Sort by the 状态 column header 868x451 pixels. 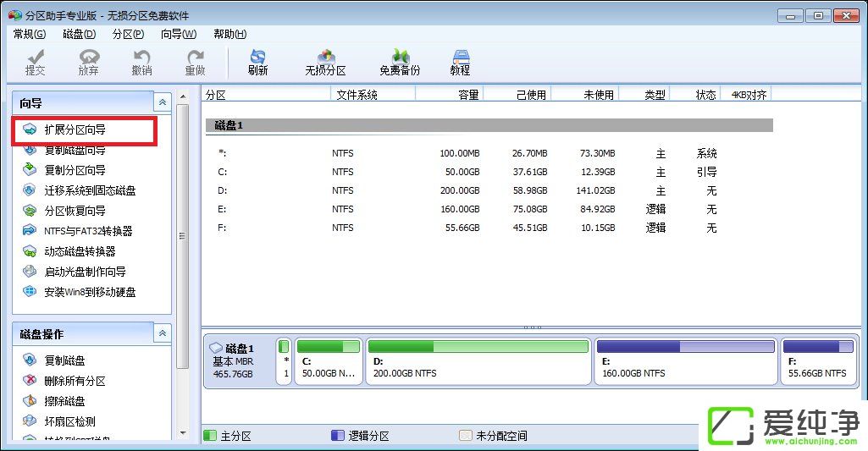[x=694, y=95]
